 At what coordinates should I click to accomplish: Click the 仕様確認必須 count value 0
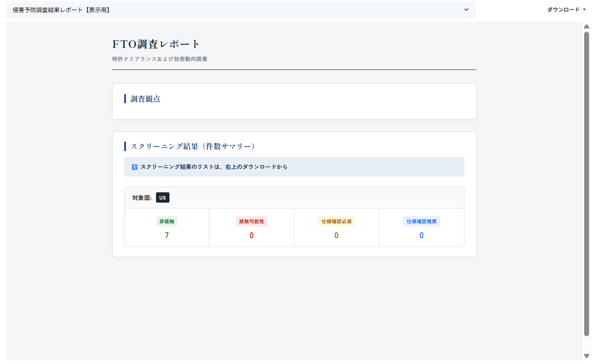[336, 235]
